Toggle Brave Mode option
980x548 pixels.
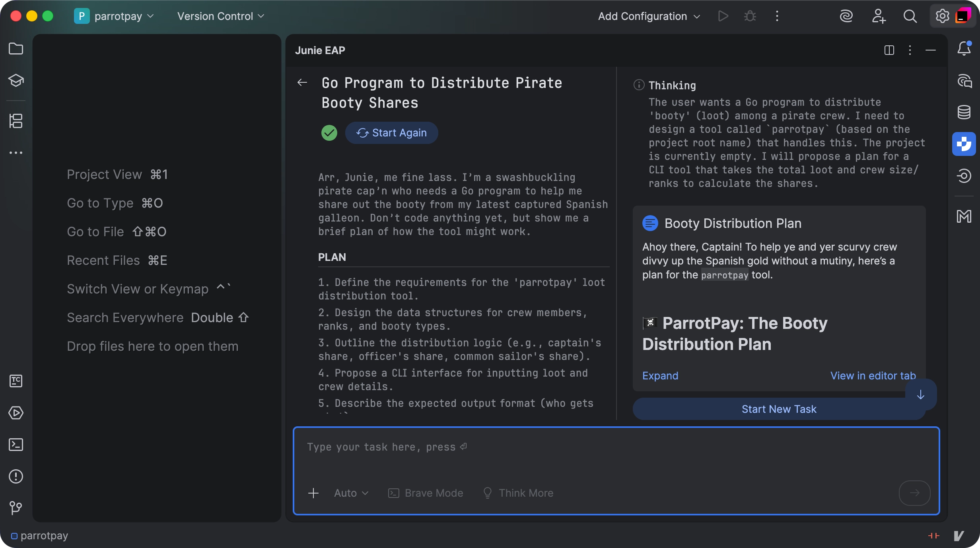click(x=426, y=493)
